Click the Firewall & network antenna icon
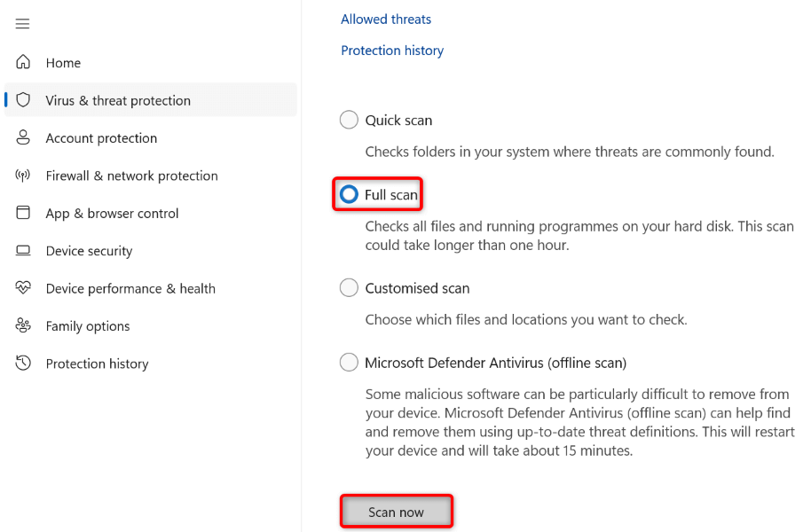 point(24,176)
